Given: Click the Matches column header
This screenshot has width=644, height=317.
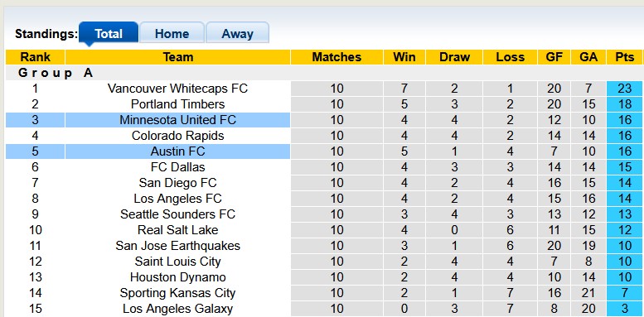Looking at the screenshot, I should click(337, 57).
